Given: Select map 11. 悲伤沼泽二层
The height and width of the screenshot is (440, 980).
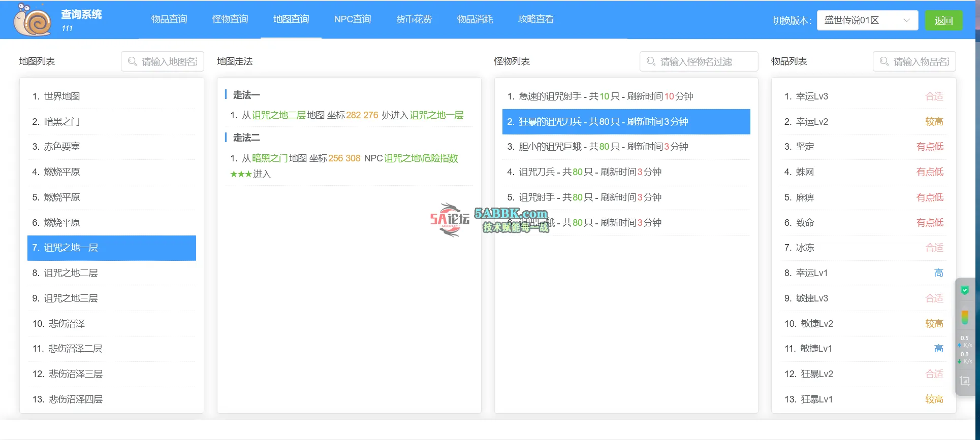Looking at the screenshot, I should pos(112,349).
